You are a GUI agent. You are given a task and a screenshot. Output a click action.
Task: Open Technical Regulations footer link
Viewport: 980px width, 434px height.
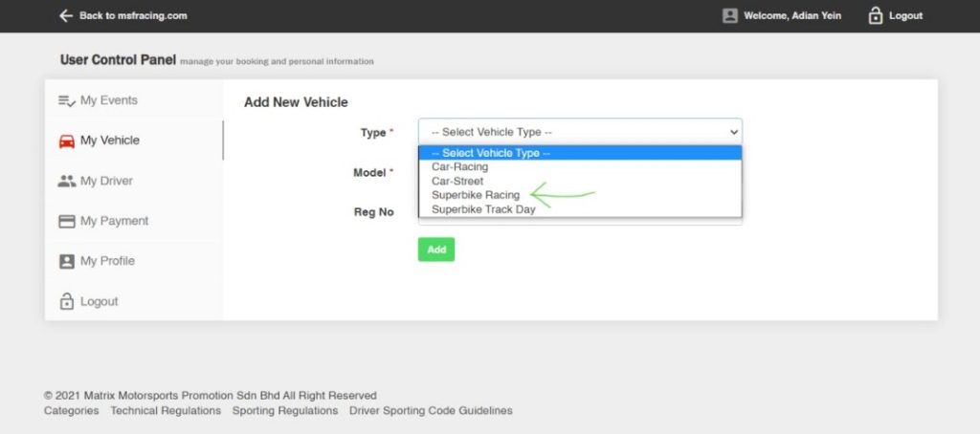tap(165, 410)
